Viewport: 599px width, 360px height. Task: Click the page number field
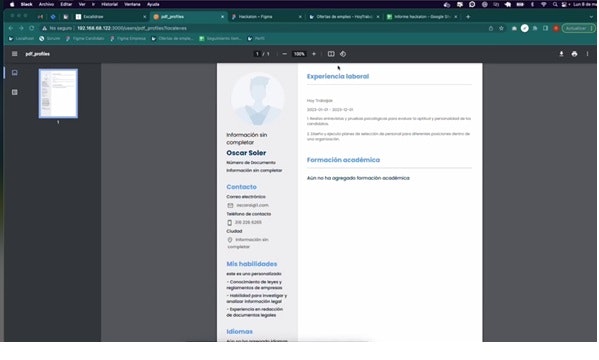257,54
